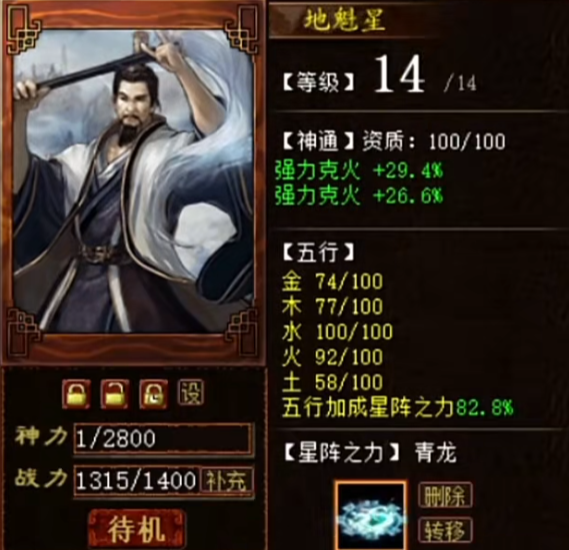Click the second 强力克火 +26.6% skill
The height and width of the screenshot is (550, 569).
pos(359,196)
